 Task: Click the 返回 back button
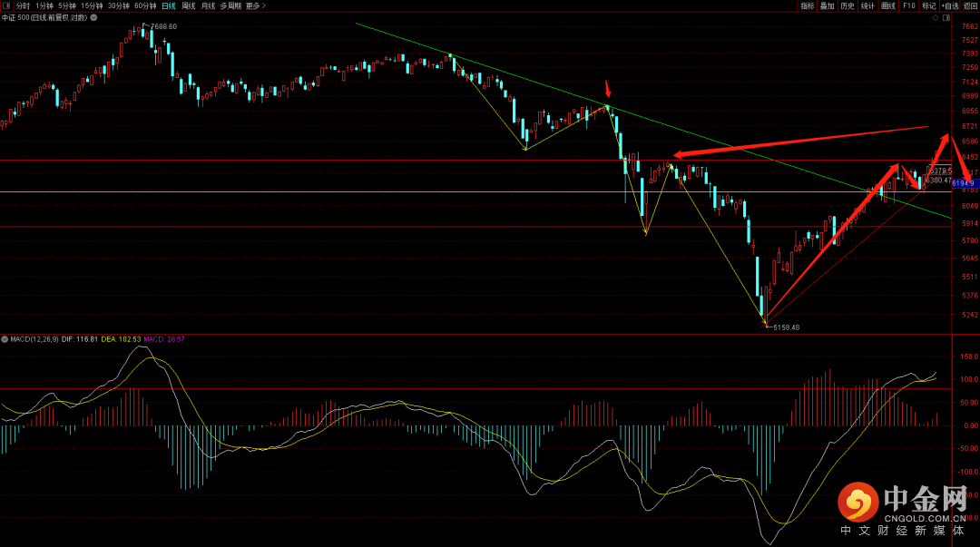[970, 5]
